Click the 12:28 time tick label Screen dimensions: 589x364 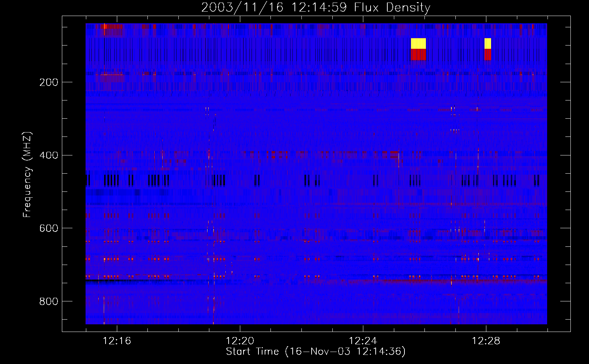[x=486, y=341]
